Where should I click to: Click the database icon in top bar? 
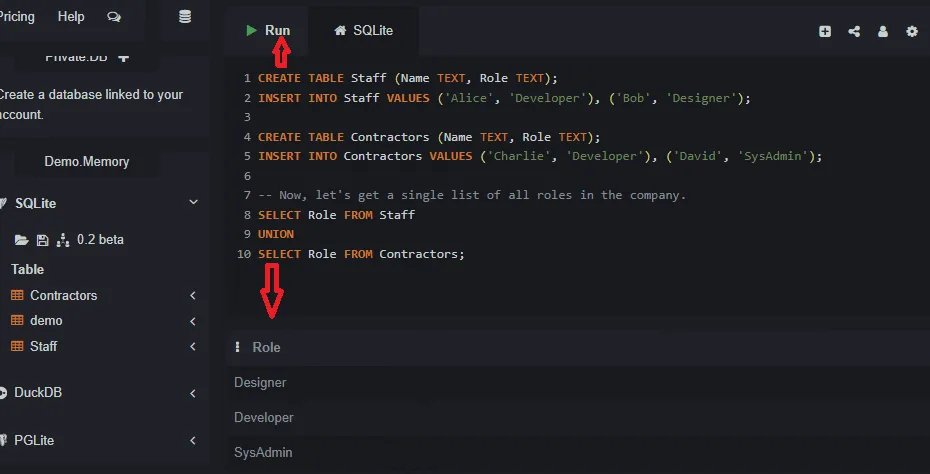[x=184, y=17]
